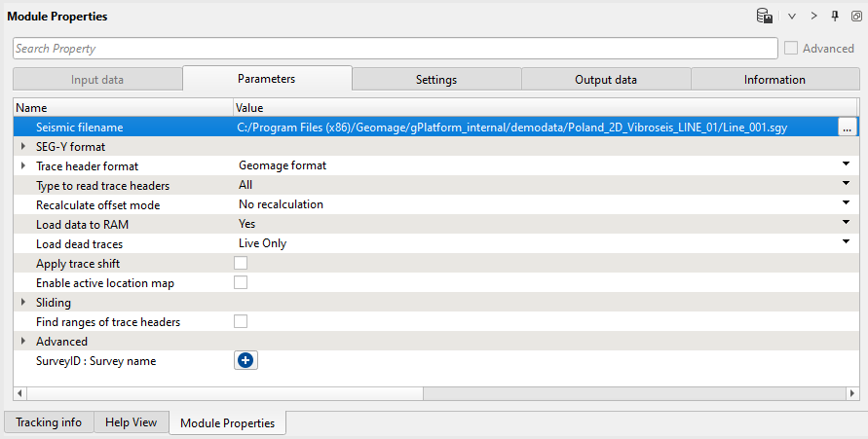
Task: Enable the Advanced checkbox
Action: pyautogui.click(x=791, y=48)
